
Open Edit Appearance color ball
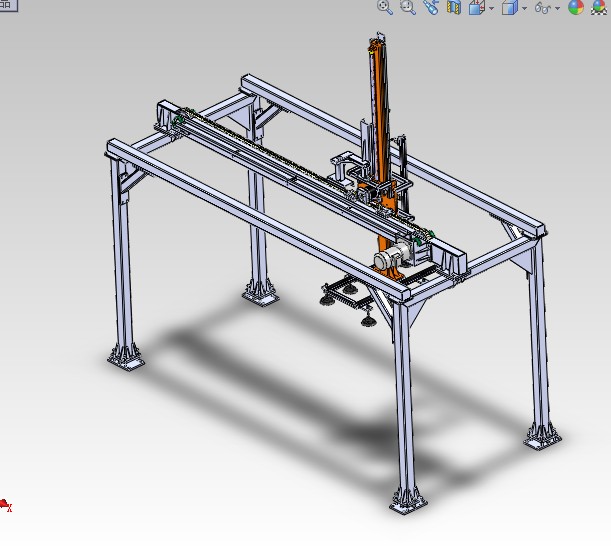[x=576, y=7]
